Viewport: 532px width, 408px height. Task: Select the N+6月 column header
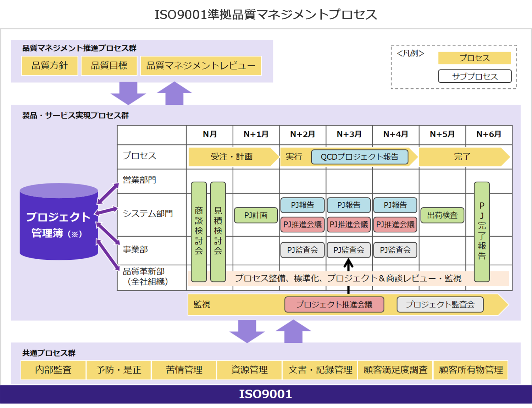pyautogui.click(x=489, y=134)
